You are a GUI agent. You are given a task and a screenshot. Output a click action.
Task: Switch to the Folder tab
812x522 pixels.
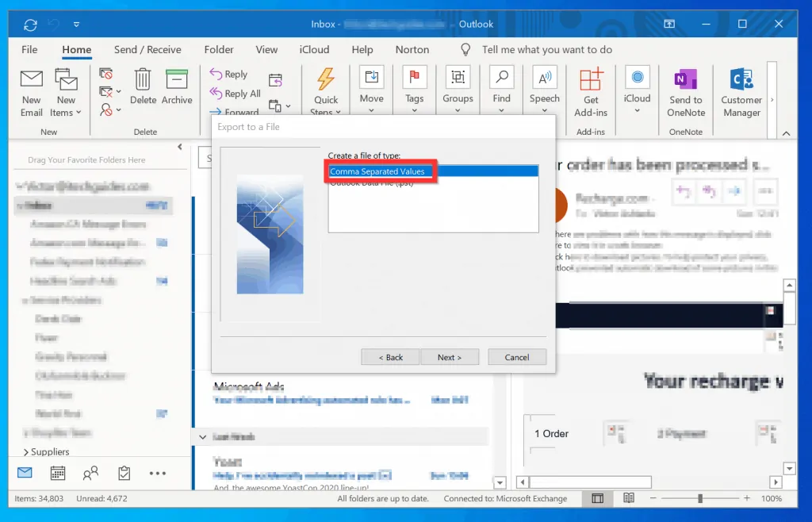[219, 50]
